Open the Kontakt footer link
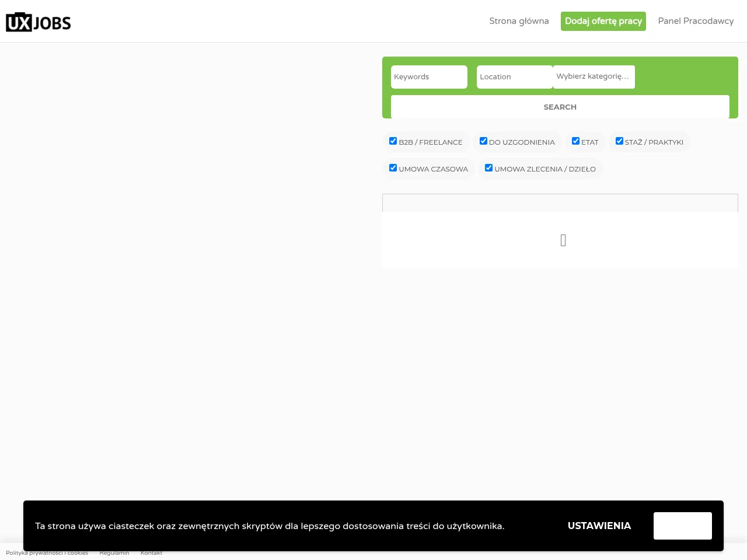This screenshot has width=747, height=560. (x=152, y=553)
